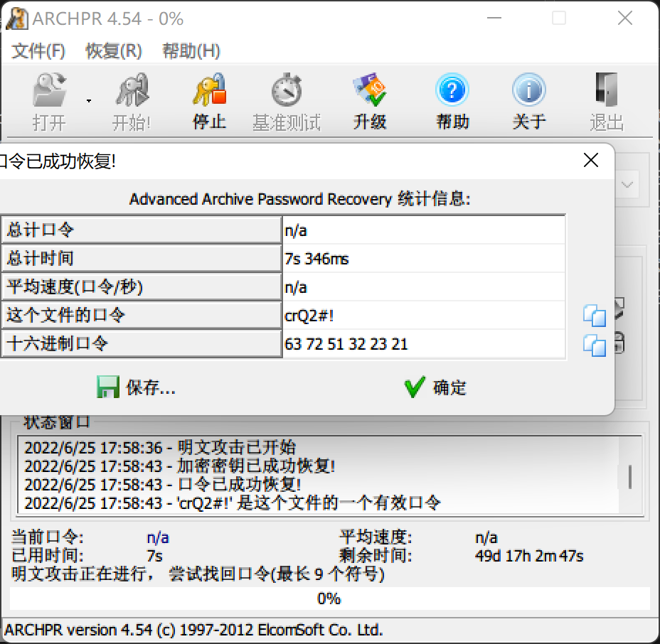Click the 十六进制口令 row label
660x644 pixels.
coord(142,343)
